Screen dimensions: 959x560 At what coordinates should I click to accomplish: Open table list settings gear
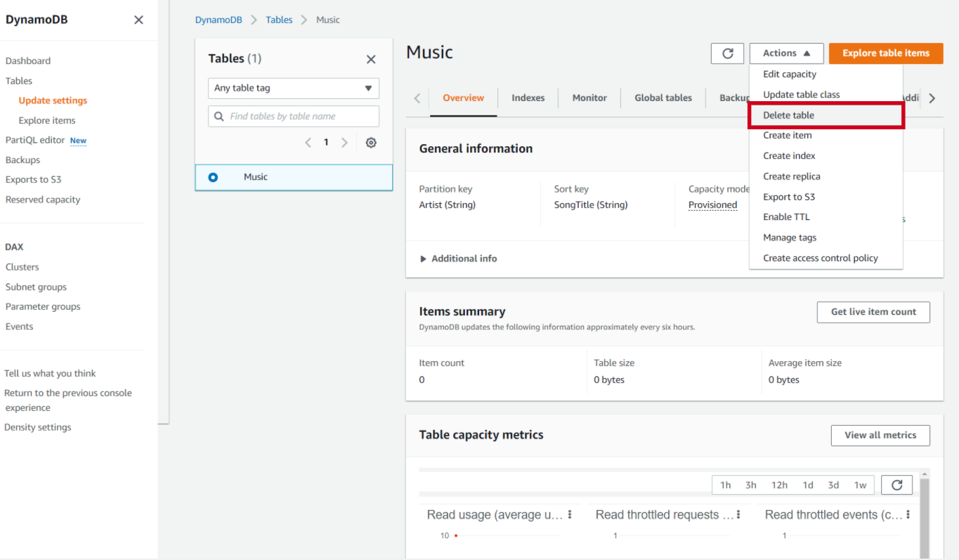(371, 143)
